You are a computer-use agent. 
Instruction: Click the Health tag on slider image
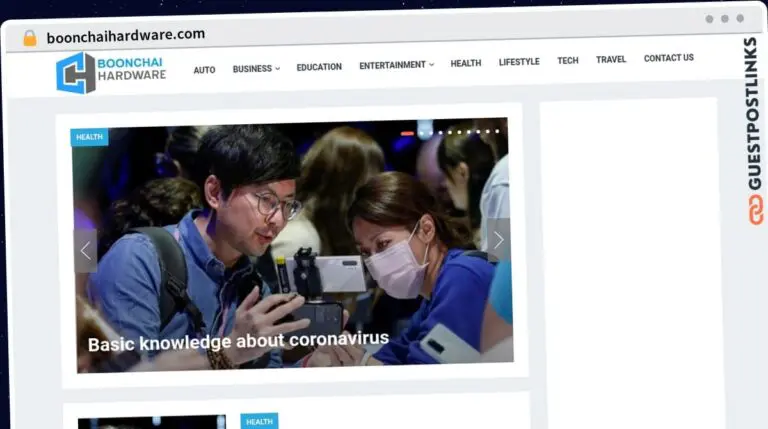[x=89, y=137]
